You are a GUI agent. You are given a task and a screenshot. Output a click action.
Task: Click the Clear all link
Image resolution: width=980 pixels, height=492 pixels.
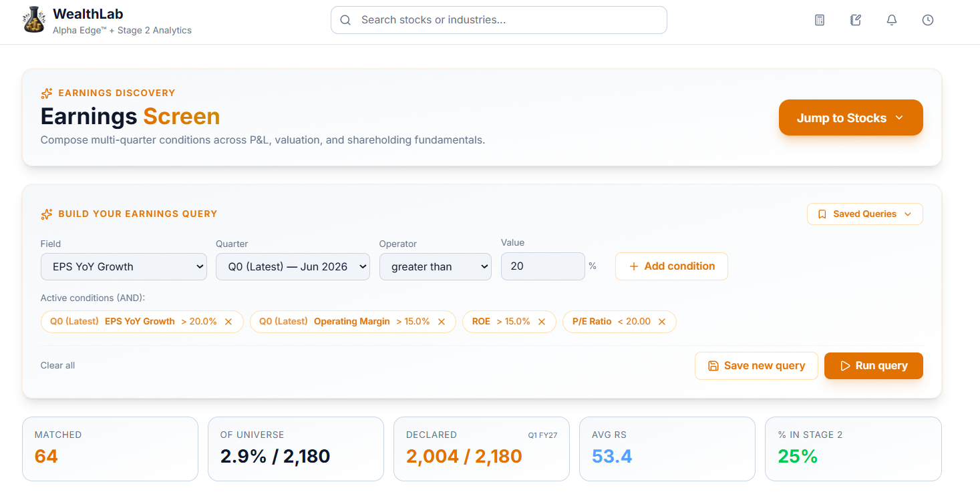57,365
